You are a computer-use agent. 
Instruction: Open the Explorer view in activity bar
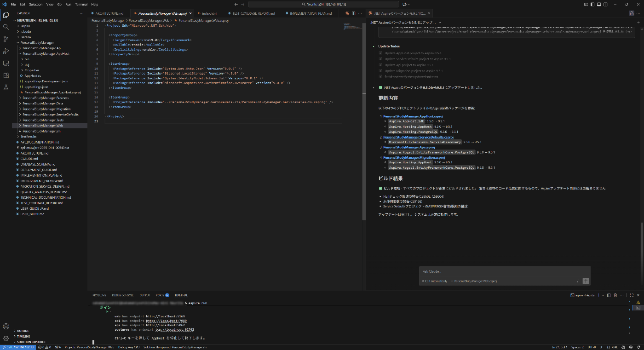(6, 15)
